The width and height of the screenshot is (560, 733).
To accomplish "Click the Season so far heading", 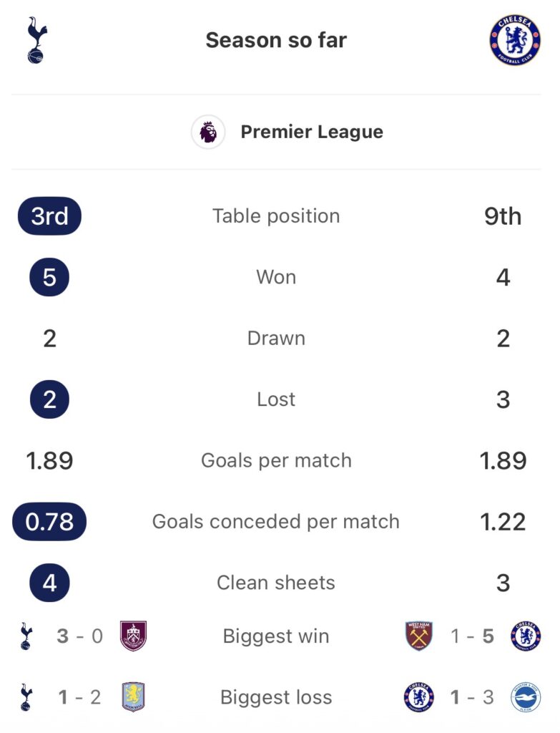I will (x=276, y=40).
